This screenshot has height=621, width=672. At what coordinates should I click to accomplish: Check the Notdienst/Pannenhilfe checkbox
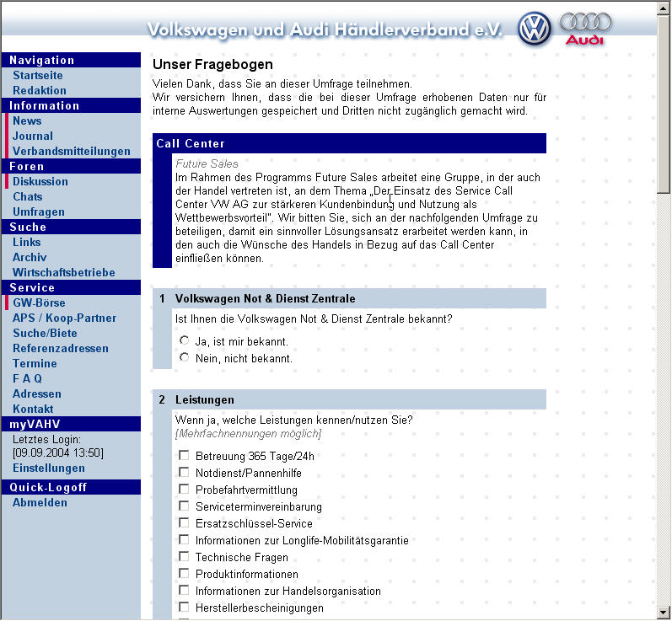(184, 472)
